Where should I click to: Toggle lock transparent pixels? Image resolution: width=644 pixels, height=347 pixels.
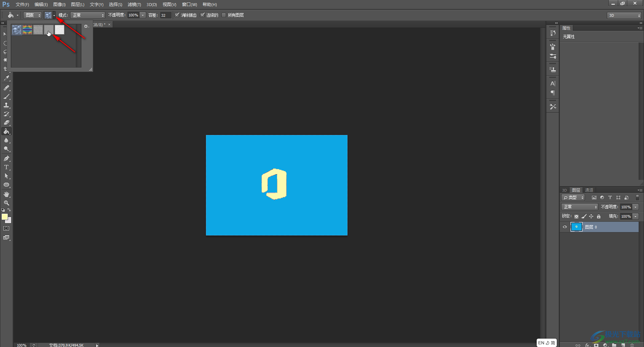pos(576,216)
